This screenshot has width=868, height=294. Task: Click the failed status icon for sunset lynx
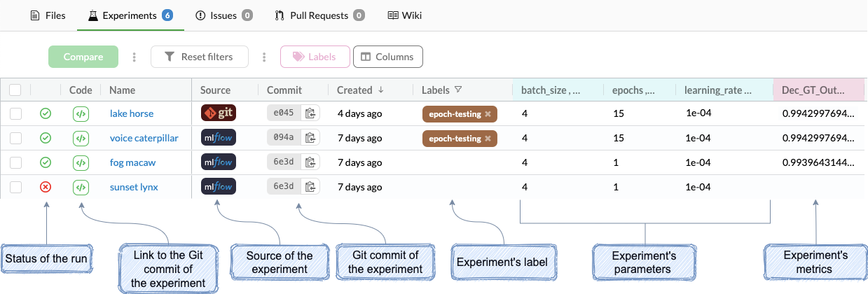pos(46,187)
